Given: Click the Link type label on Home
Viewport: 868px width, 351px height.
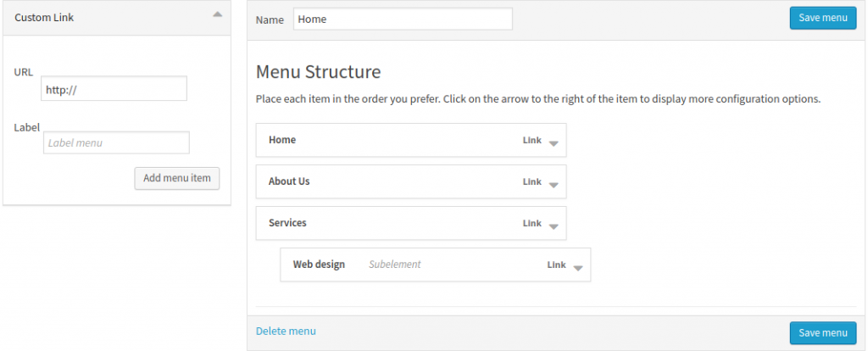Looking at the screenshot, I should tap(531, 141).
